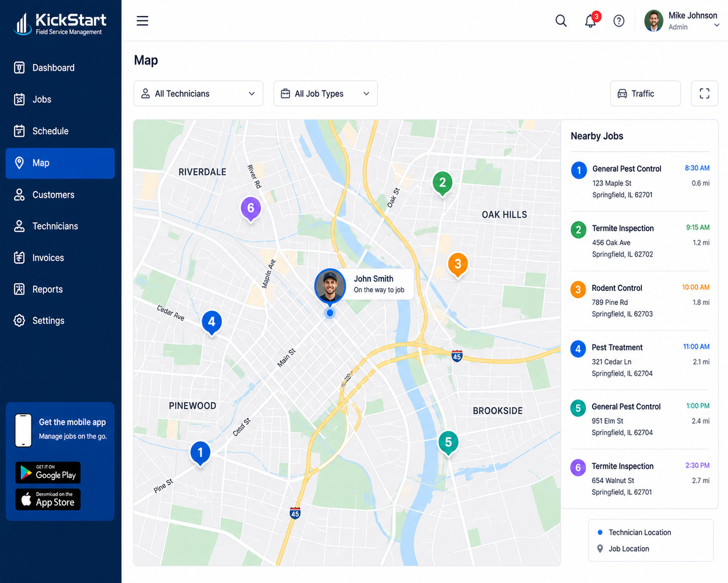Toggle the Traffic layer button
728x583 pixels.
[645, 94]
